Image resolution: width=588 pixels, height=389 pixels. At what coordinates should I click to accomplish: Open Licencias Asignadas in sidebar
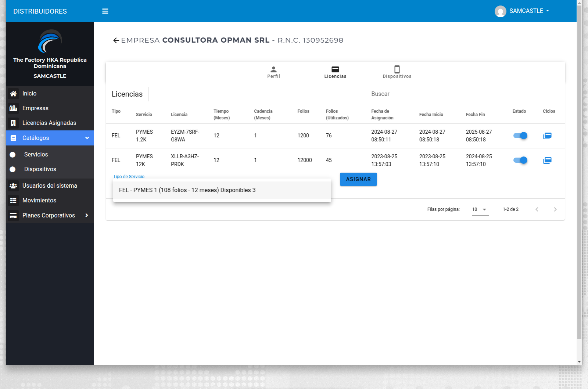50,123
